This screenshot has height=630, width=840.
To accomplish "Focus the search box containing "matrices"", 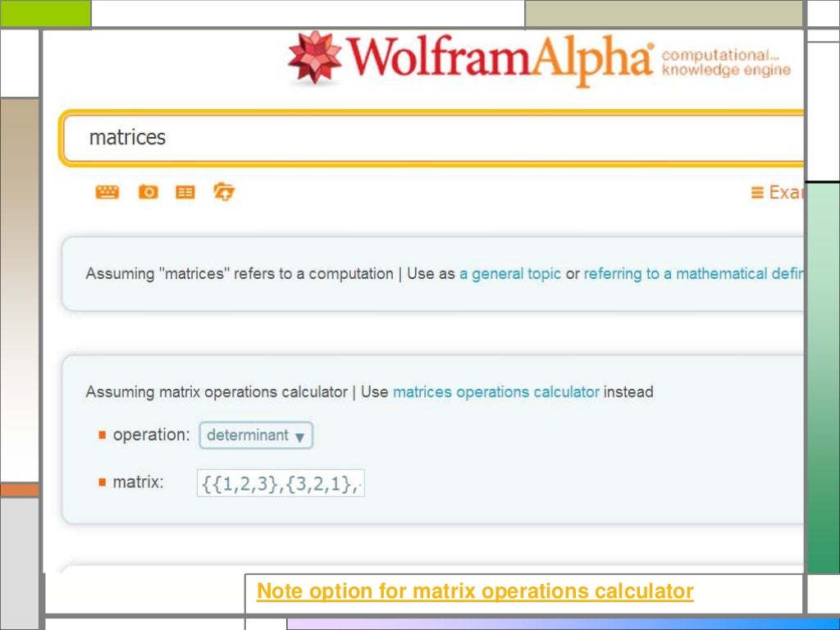I will pos(431,138).
